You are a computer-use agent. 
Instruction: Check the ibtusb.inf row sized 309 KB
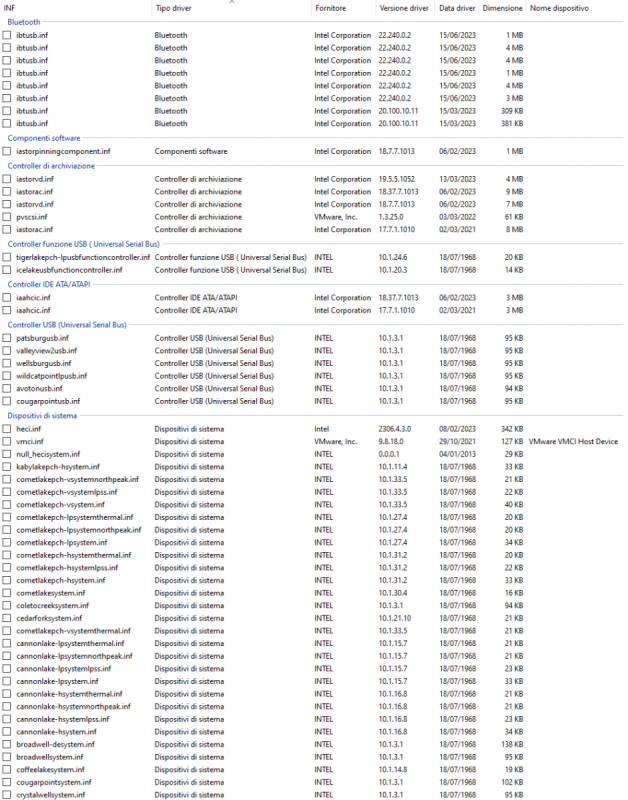tap(7, 111)
